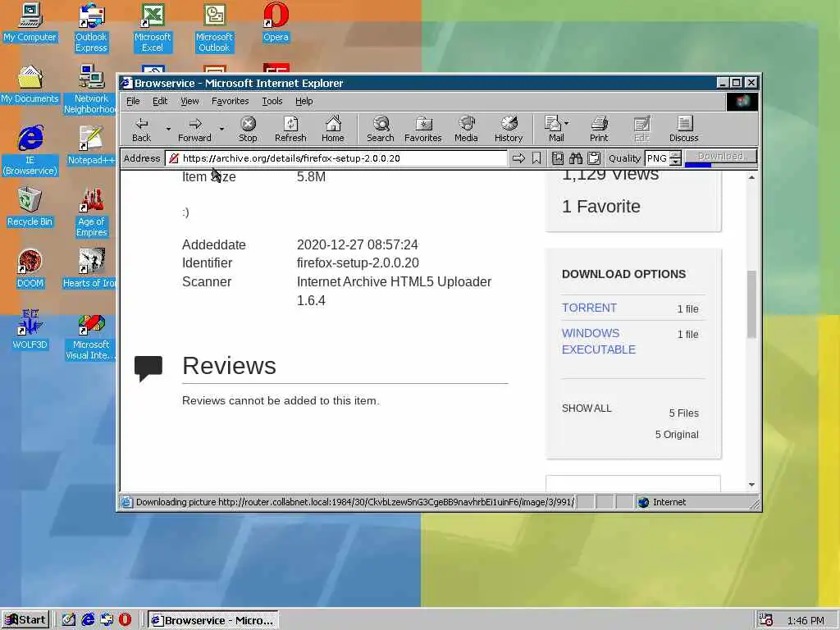Step the Quality PNG value up
840x630 pixels.
pos(676,155)
